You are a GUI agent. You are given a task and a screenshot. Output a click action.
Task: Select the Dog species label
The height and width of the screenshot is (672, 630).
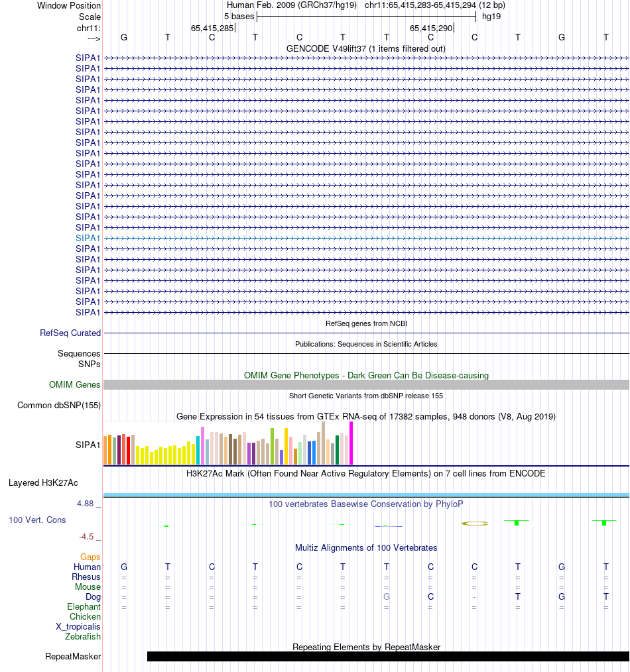click(93, 597)
